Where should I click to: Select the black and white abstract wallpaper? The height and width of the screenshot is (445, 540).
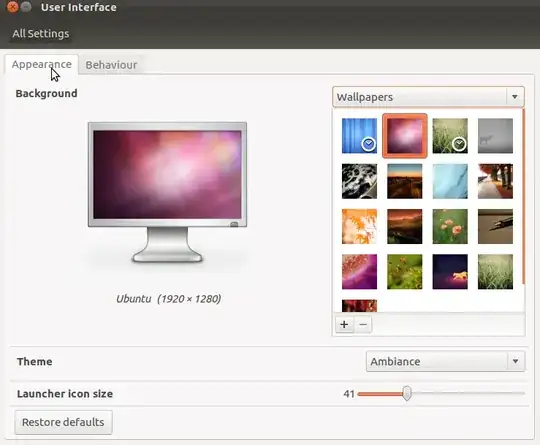click(x=359, y=181)
